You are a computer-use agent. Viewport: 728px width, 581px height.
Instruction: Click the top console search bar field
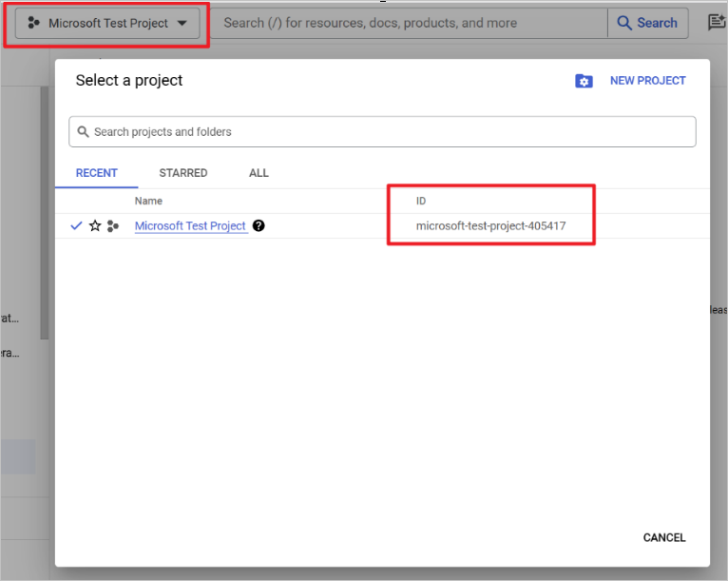[x=409, y=23]
